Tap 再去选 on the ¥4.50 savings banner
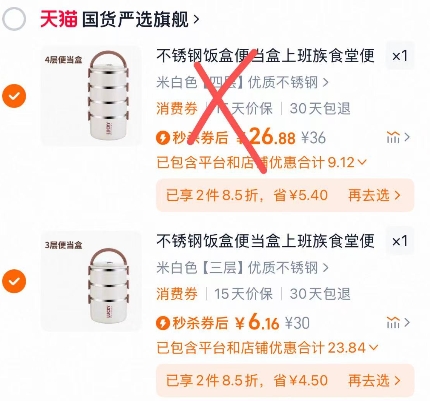This screenshot has width=430, height=401. (x=374, y=380)
